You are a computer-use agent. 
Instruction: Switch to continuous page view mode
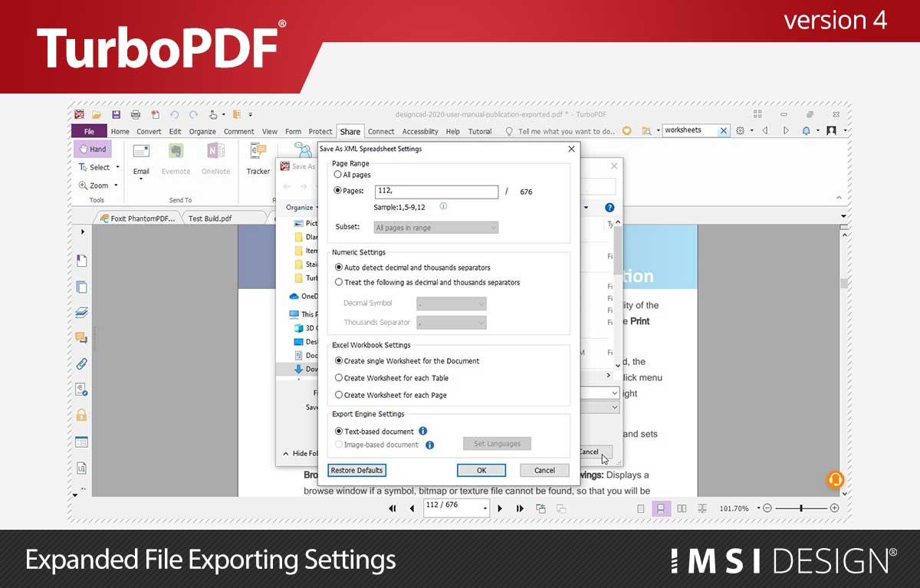[661, 508]
